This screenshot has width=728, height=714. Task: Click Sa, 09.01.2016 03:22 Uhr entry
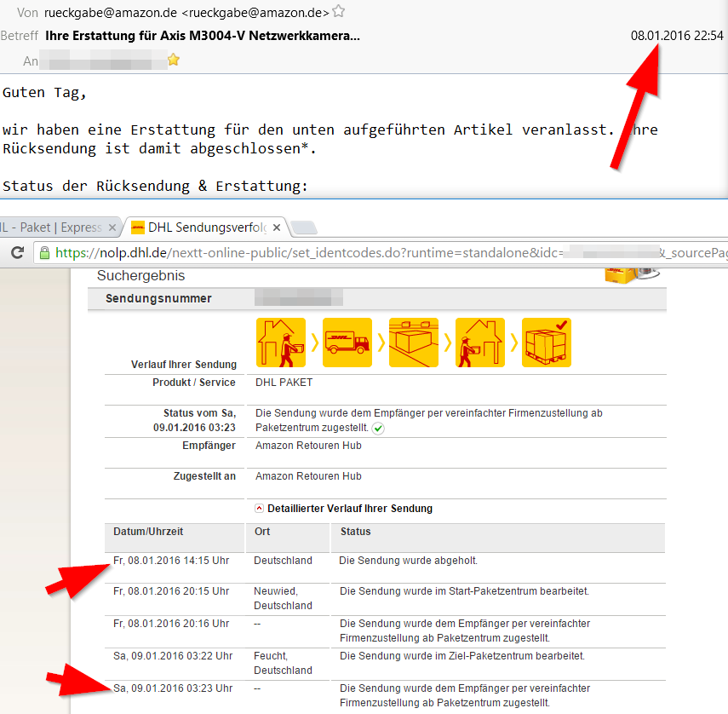coord(173,656)
